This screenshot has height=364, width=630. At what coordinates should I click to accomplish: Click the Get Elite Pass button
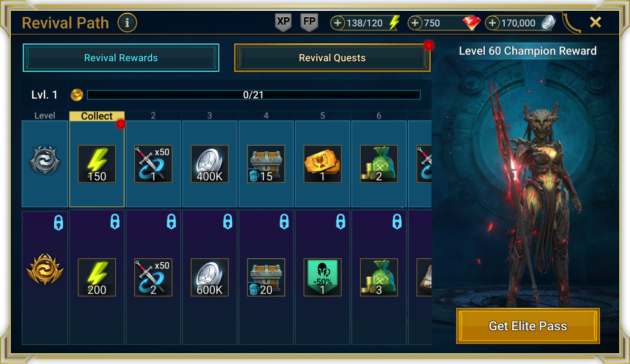528,326
